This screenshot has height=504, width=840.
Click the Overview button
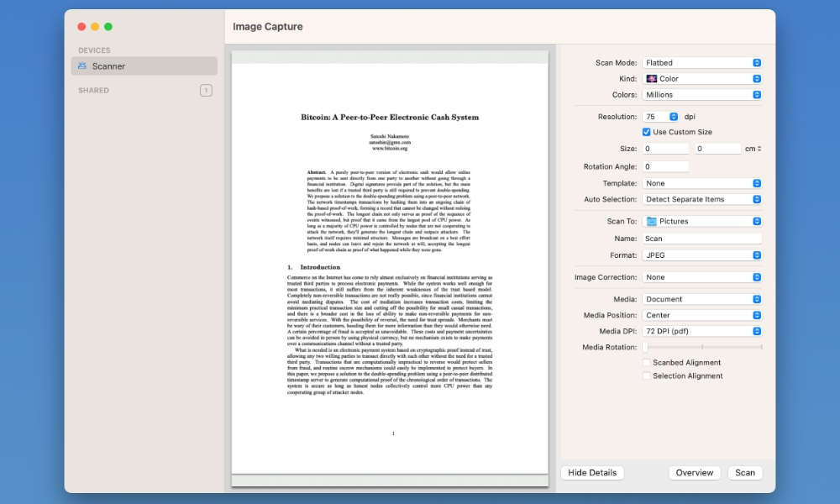(695, 473)
